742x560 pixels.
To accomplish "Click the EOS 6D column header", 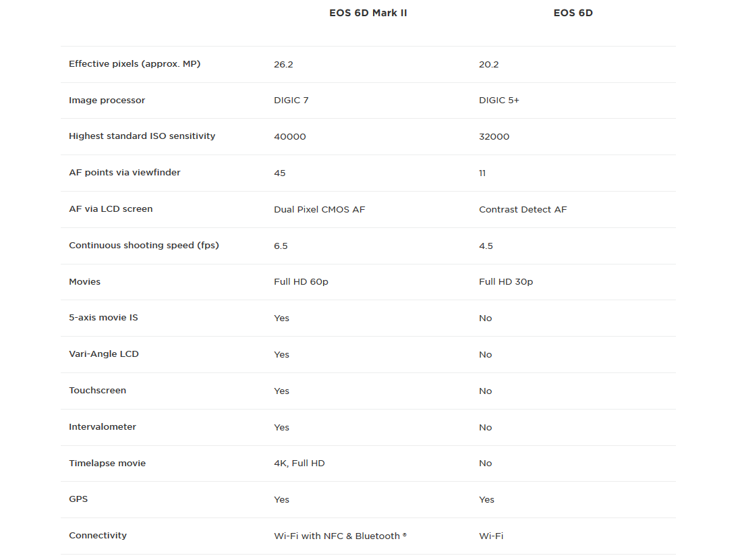I will point(573,13).
